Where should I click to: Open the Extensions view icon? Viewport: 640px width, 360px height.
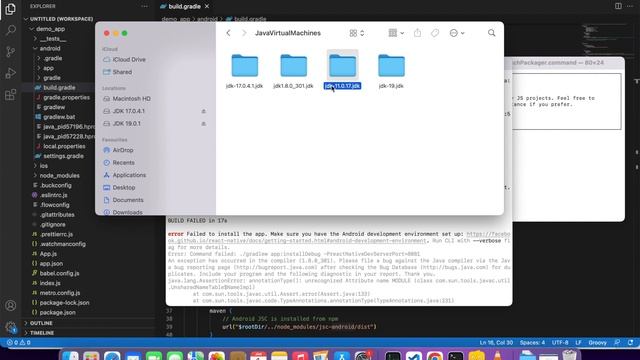pos(11,95)
